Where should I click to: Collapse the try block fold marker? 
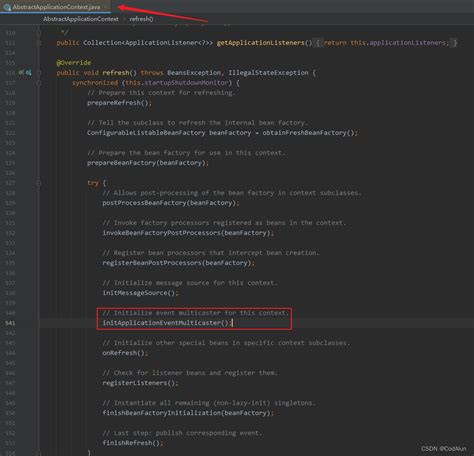tap(39, 183)
